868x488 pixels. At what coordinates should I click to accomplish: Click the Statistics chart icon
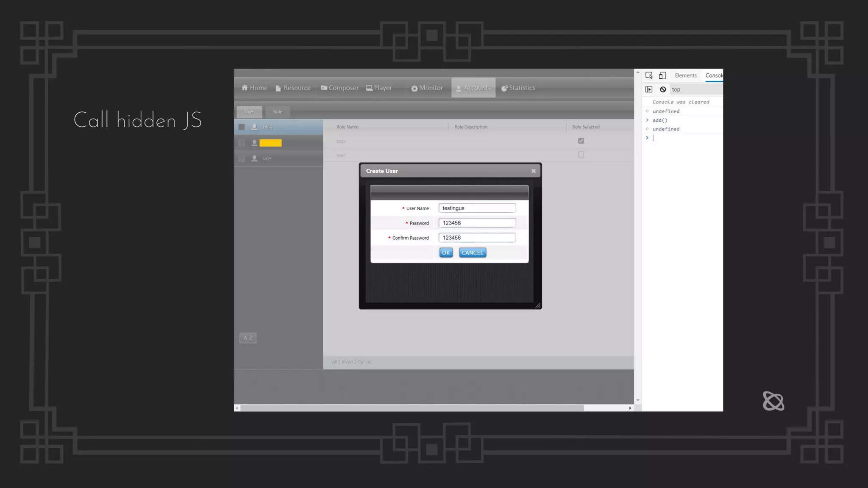point(504,88)
